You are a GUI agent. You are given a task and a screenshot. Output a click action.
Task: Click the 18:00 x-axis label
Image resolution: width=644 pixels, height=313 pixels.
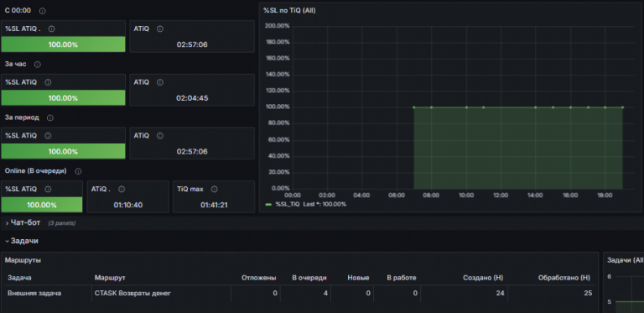tap(605, 196)
